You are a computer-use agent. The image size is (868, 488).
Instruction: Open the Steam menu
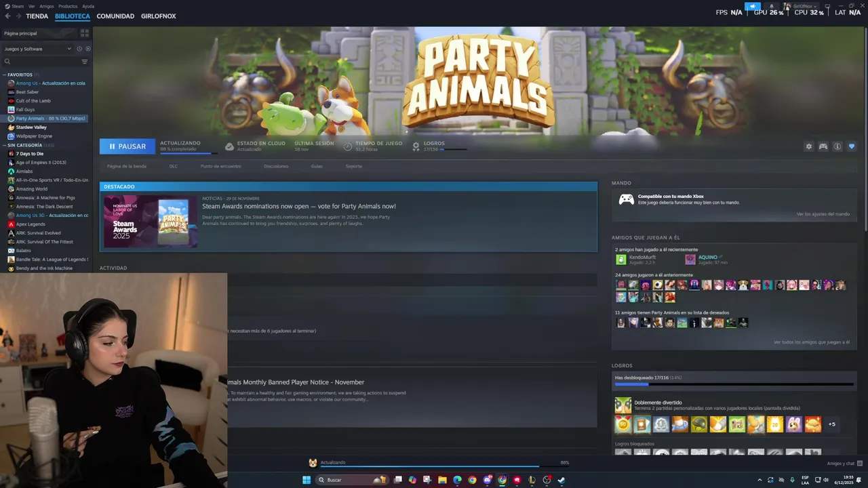tap(14, 6)
